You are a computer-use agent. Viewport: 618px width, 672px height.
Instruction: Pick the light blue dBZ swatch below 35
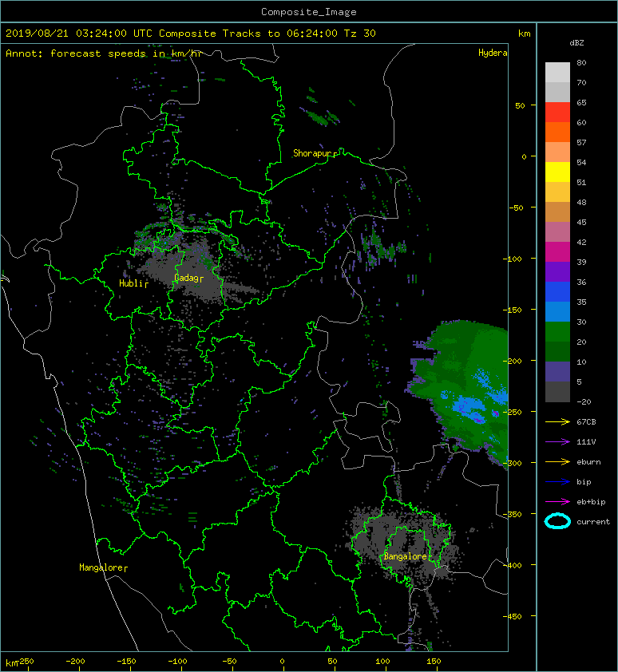(557, 311)
